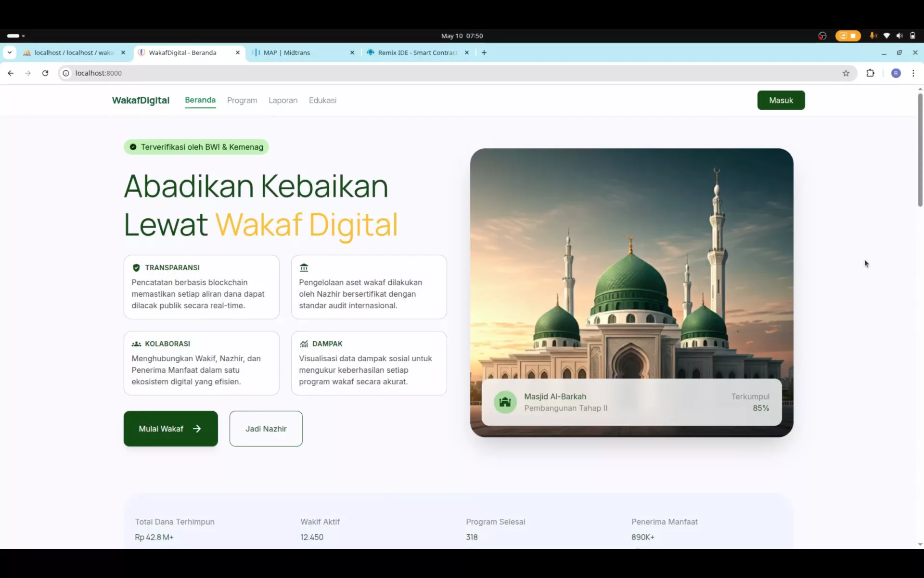
Task: Click the clock showing May 10 07:50
Action: (x=462, y=36)
